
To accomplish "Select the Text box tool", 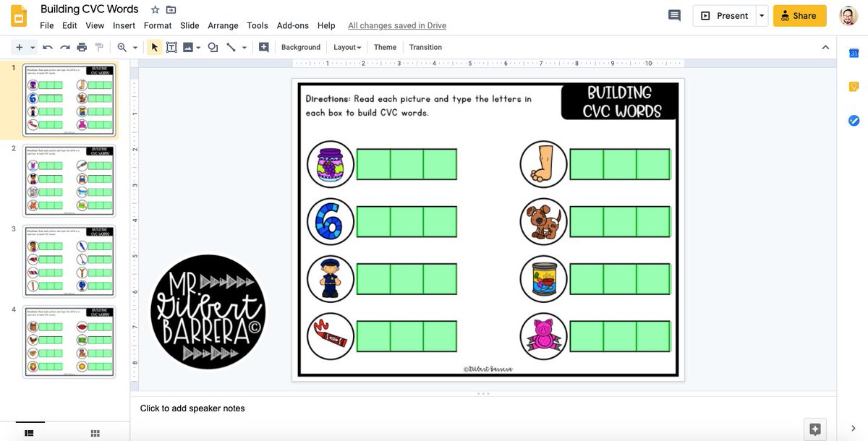I will (x=171, y=47).
